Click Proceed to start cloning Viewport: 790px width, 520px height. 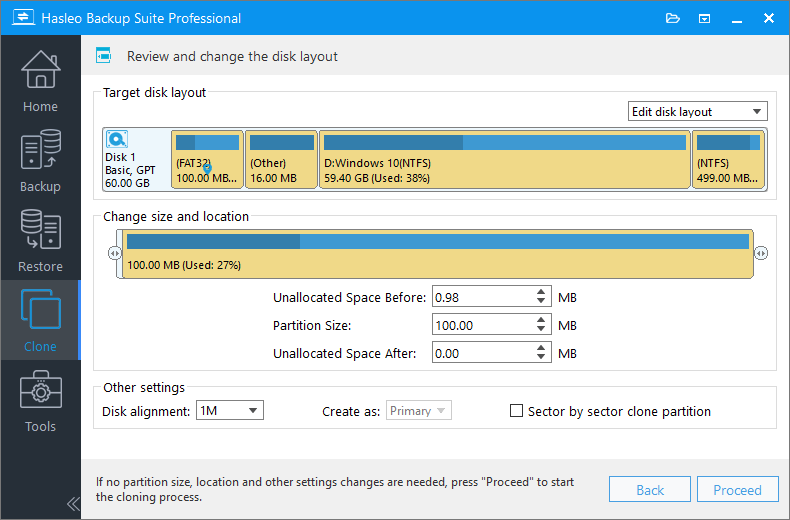pos(738,489)
